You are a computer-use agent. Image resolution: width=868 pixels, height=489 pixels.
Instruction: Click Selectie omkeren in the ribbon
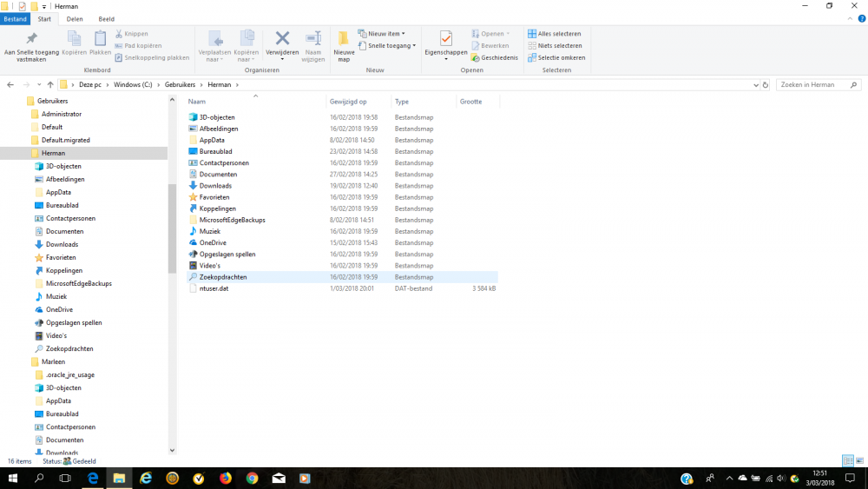(556, 57)
